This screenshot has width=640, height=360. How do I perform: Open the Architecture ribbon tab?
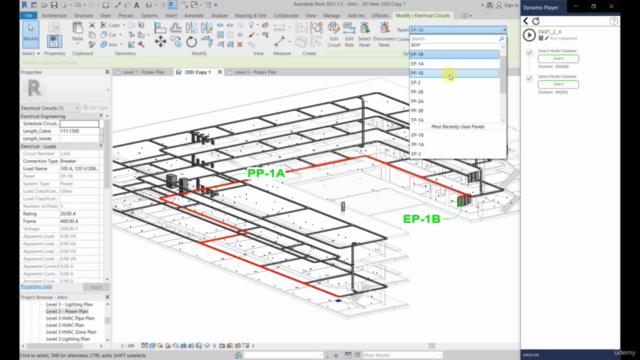(54, 16)
